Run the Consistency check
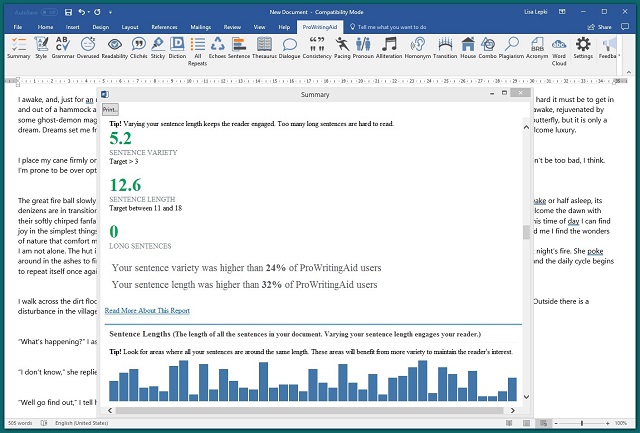This screenshot has width=640, height=433. tap(317, 48)
